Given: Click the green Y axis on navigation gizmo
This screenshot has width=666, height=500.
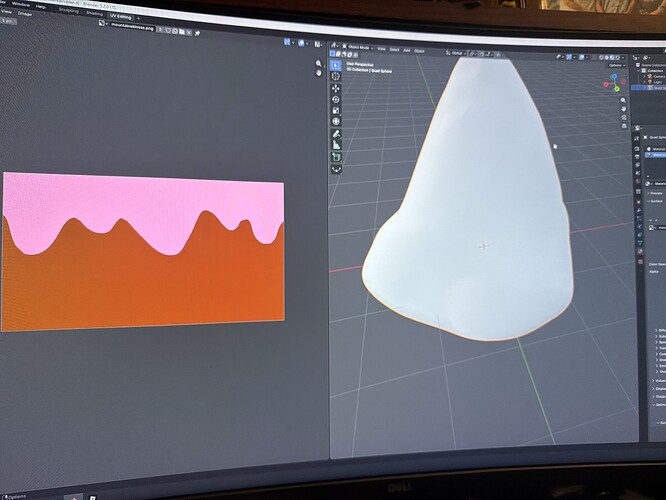Looking at the screenshot, I should pyautogui.click(x=616, y=89).
